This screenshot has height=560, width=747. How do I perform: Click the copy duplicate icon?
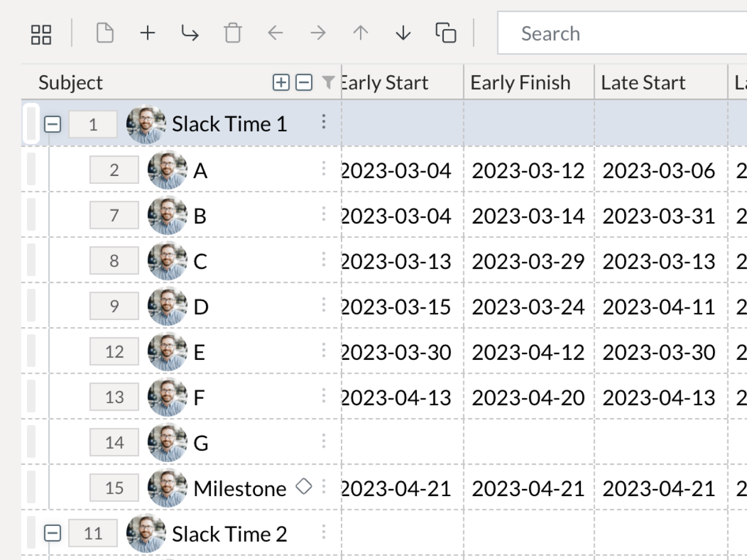(x=446, y=33)
